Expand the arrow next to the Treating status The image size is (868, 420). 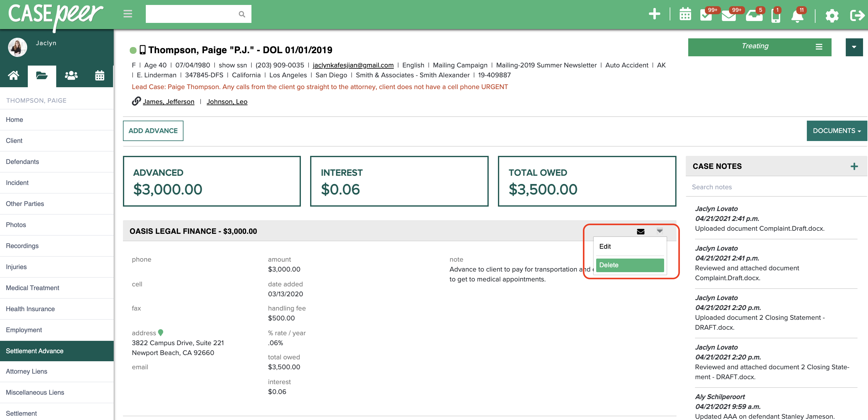click(854, 47)
